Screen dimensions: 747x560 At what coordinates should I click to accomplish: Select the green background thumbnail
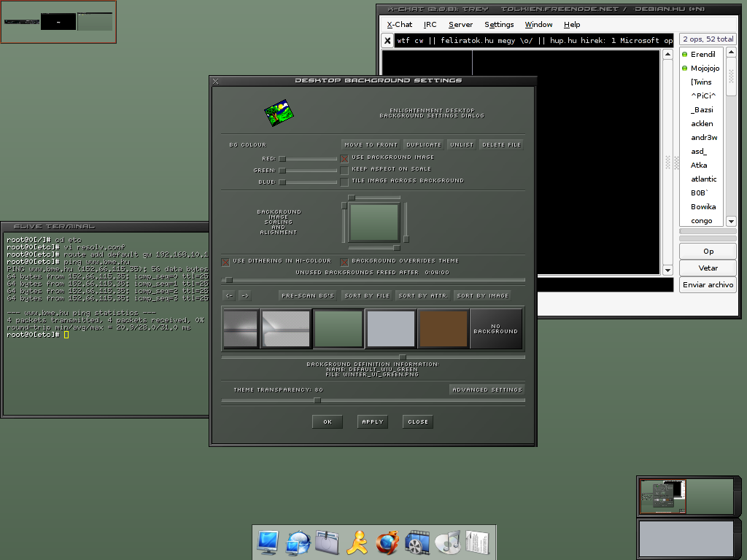(x=338, y=329)
